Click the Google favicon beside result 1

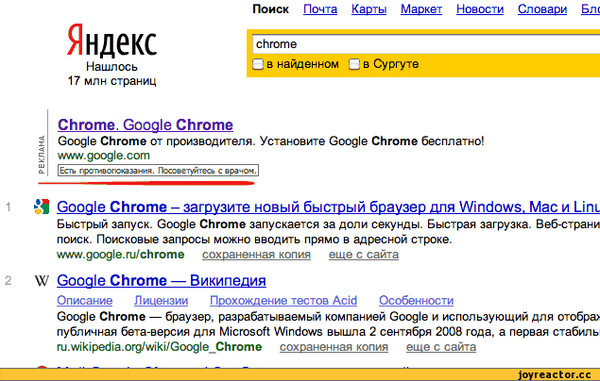[41, 207]
